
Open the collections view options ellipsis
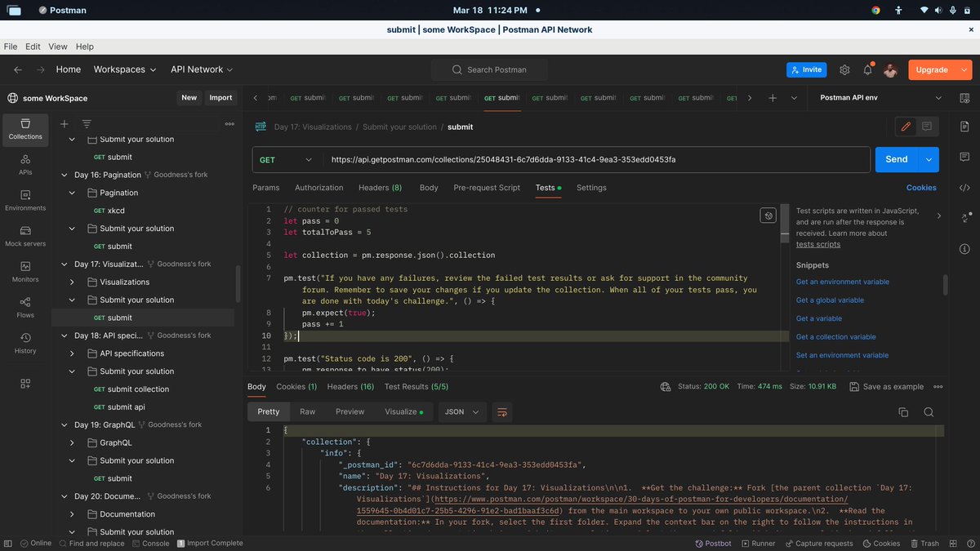(229, 123)
